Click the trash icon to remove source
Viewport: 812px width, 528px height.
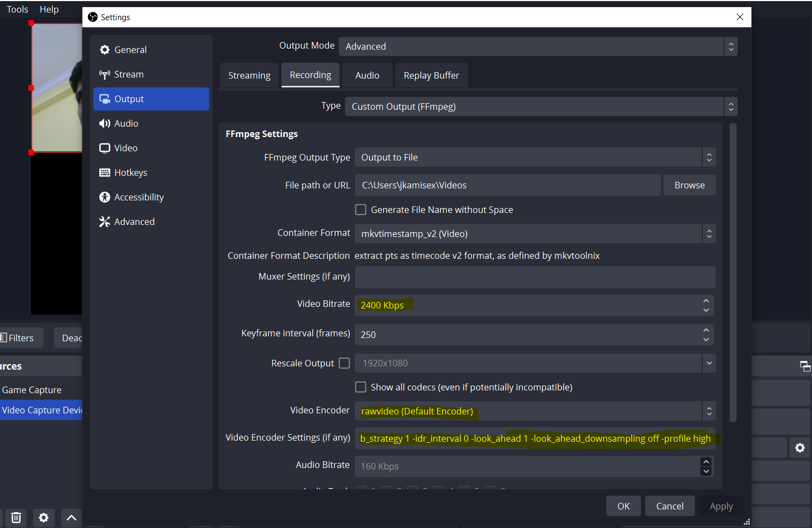pos(15,518)
